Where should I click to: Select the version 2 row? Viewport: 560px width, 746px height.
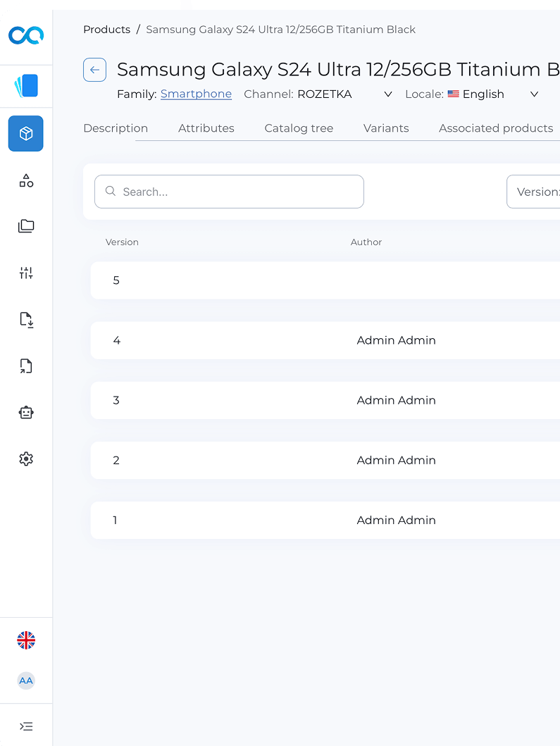(x=325, y=460)
